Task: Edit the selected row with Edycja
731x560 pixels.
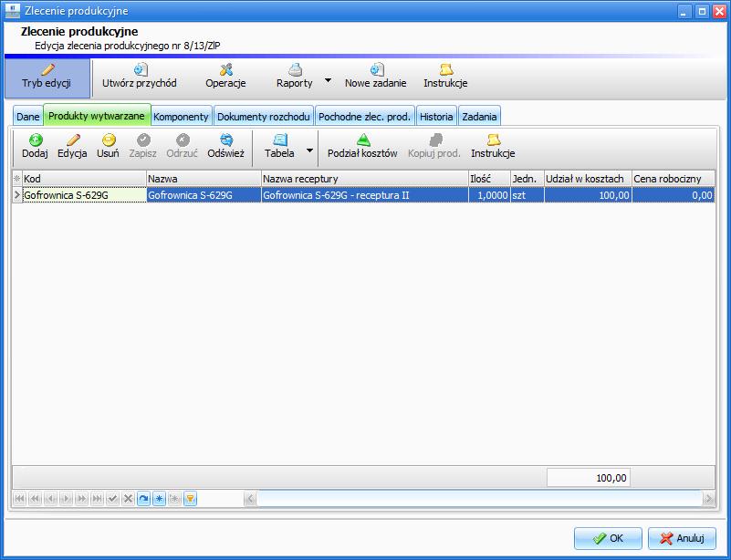Action: 72,147
